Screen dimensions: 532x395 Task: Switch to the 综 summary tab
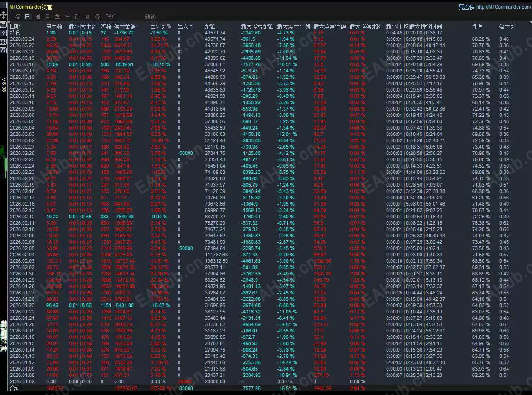(17, 17)
